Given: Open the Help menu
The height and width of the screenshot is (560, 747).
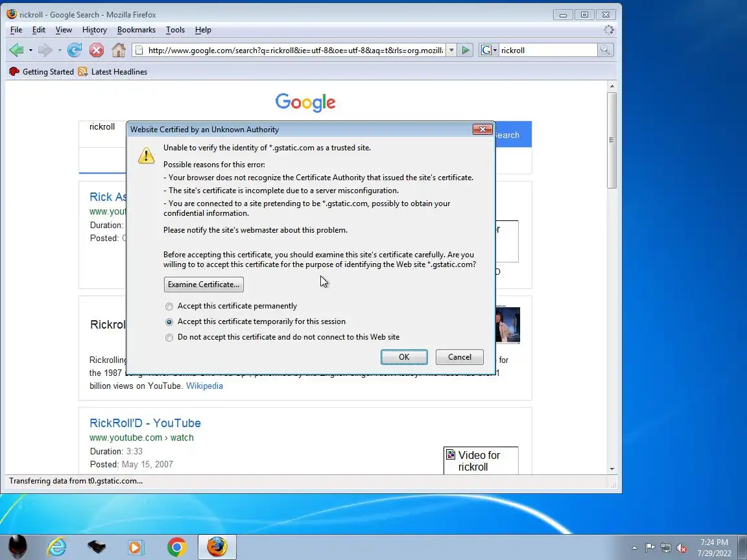Looking at the screenshot, I should [x=203, y=30].
